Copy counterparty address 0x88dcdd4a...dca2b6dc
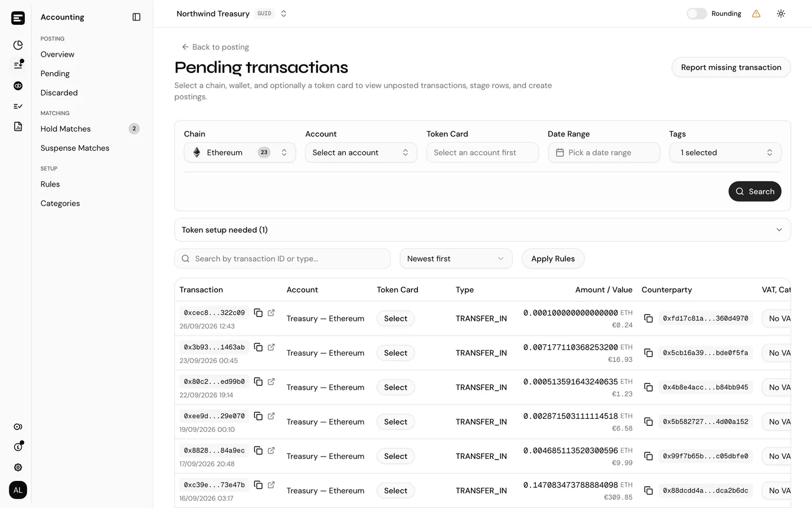This screenshot has width=812, height=508. (648, 491)
